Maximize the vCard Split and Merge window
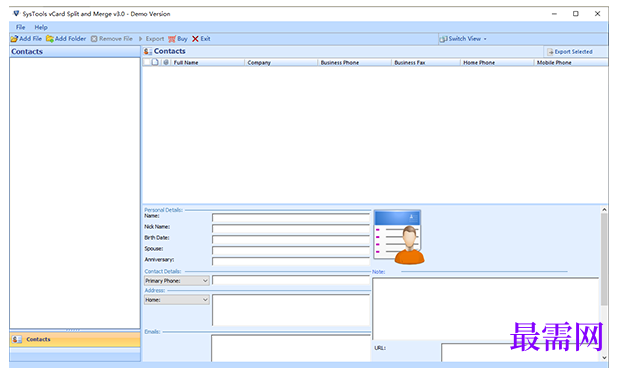Screen dimensions: 622x368 coord(576,14)
